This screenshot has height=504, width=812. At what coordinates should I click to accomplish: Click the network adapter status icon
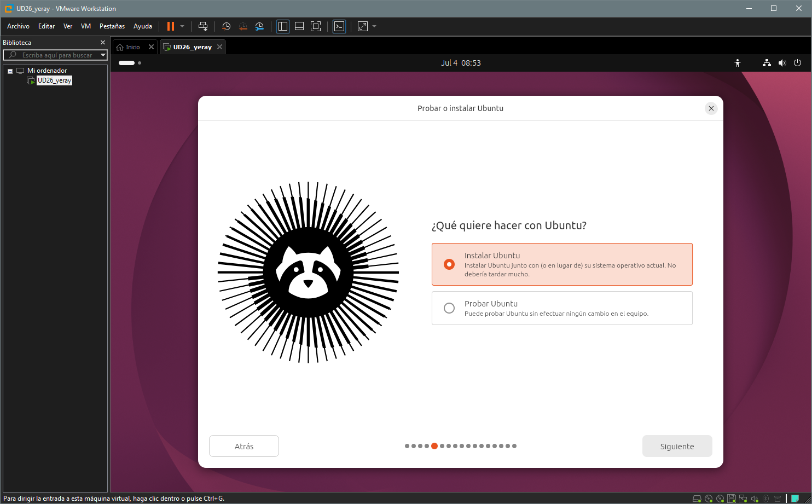click(x=743, y=499)
